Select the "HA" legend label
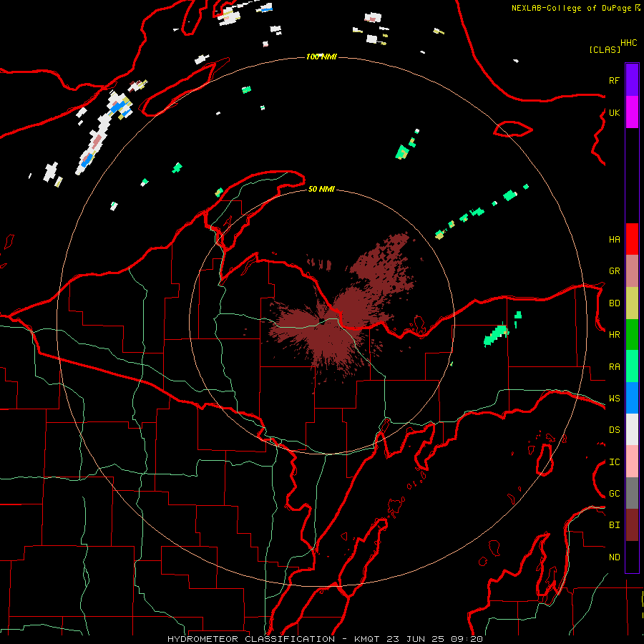Image resolution: width=644 pixels, height=644 pixels. [614, 240]
